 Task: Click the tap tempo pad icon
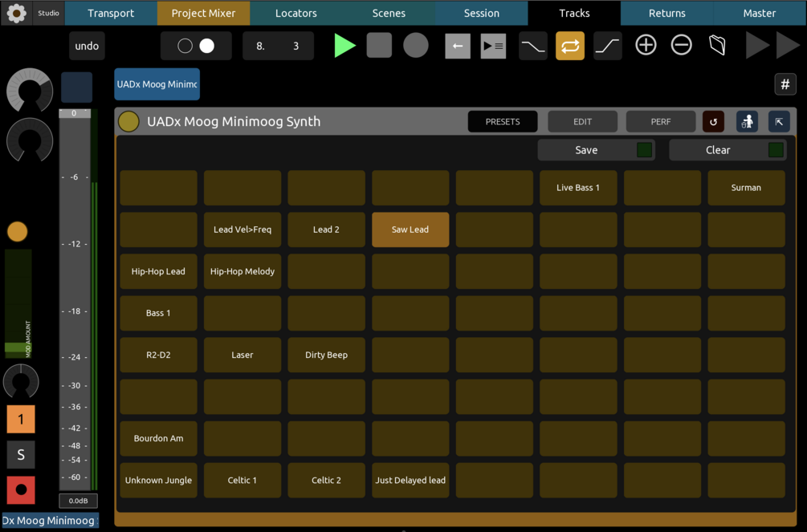pos(717,45)
